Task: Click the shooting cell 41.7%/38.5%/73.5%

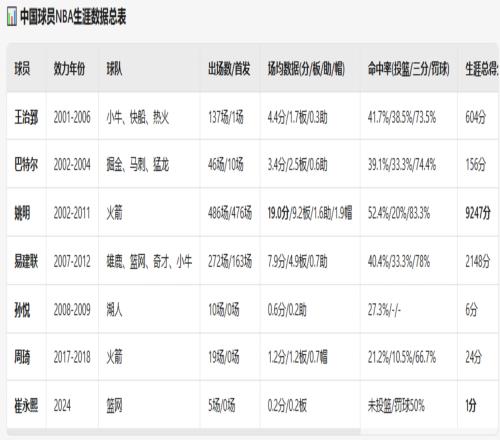Action: pyautogui.click(x=402, y=117)
